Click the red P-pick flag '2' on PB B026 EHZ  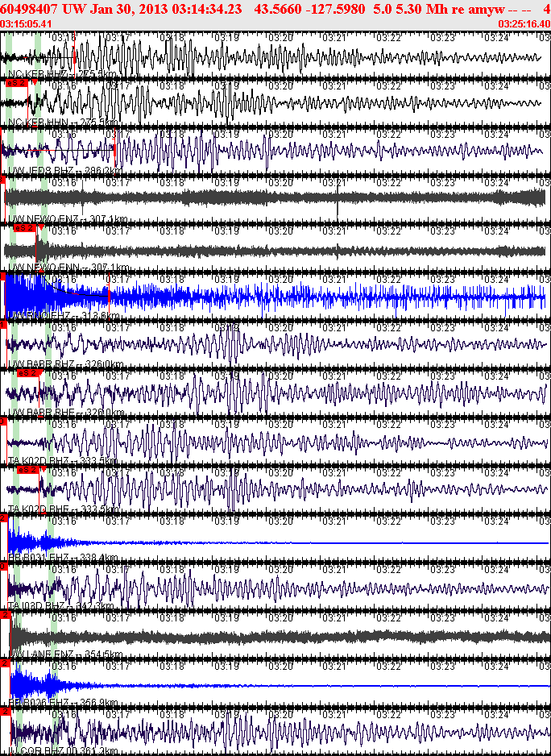point(5,663)
